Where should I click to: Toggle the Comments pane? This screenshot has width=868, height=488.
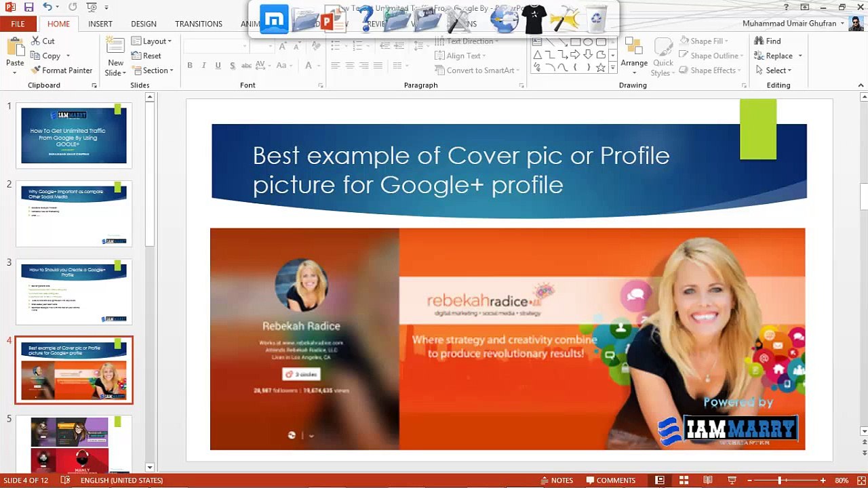611,480
